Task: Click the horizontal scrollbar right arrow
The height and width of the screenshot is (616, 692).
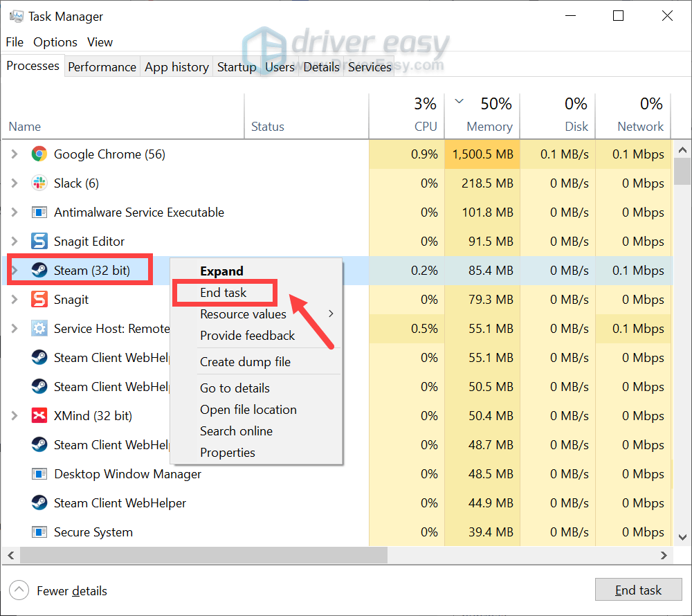Action: pos(663,555)
